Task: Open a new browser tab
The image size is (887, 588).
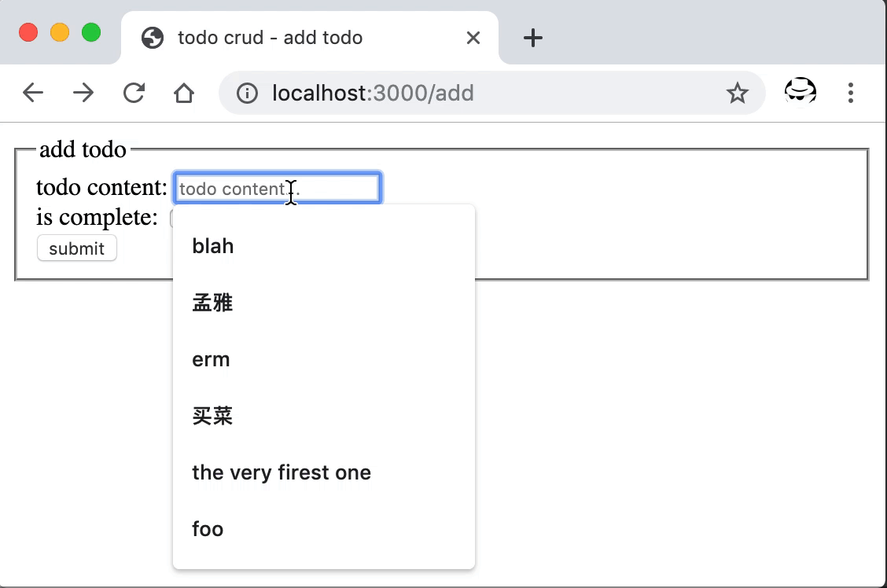Action: (532, 38)
